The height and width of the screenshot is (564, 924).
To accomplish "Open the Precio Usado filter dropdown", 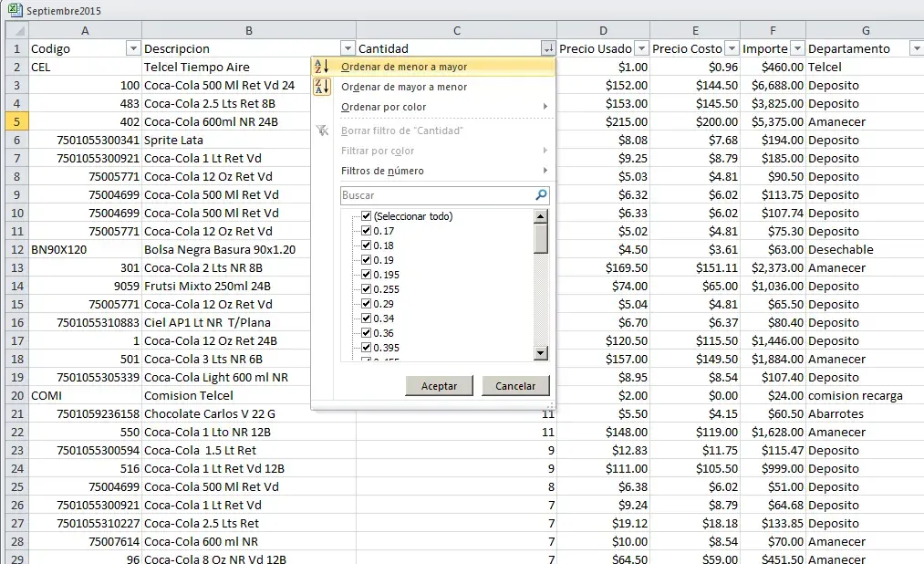I will [640, 48].
